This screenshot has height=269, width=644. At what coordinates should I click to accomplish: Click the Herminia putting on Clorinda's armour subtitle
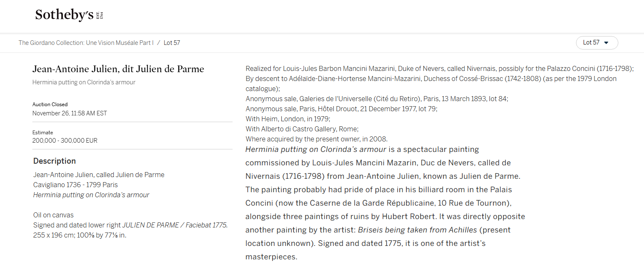pyautogui.click(x=84, y=83)
